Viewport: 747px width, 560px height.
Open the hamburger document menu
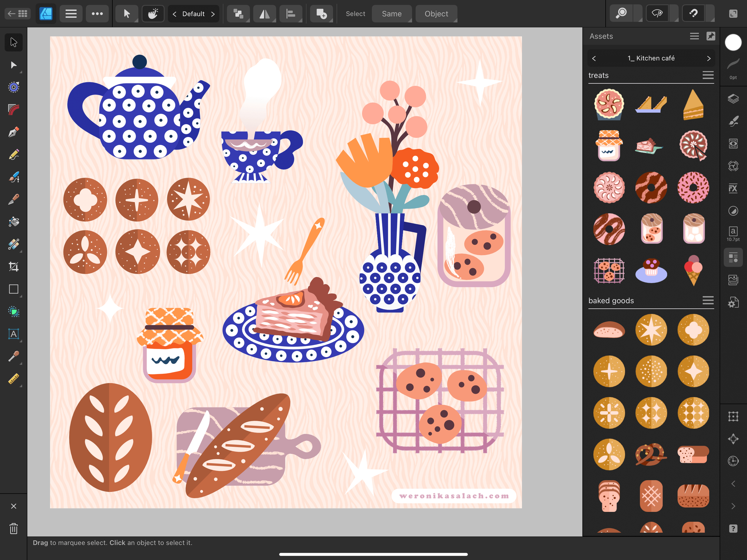[71, 13]
